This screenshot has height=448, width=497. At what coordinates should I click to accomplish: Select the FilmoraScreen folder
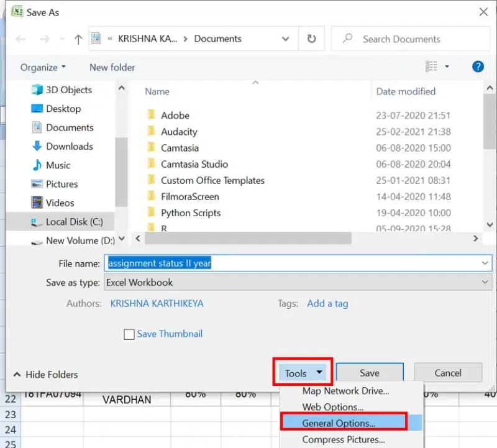(190, 196)
